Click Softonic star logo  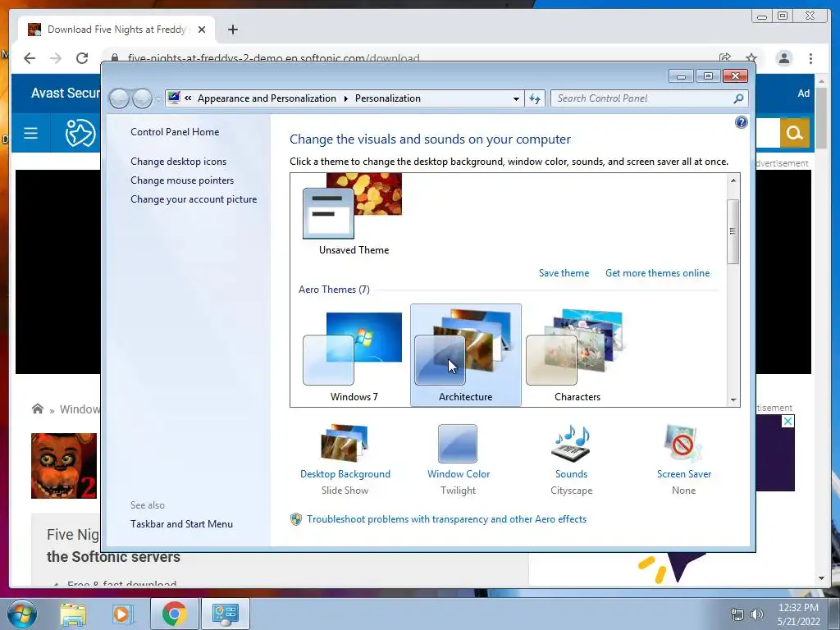point(80,133)
